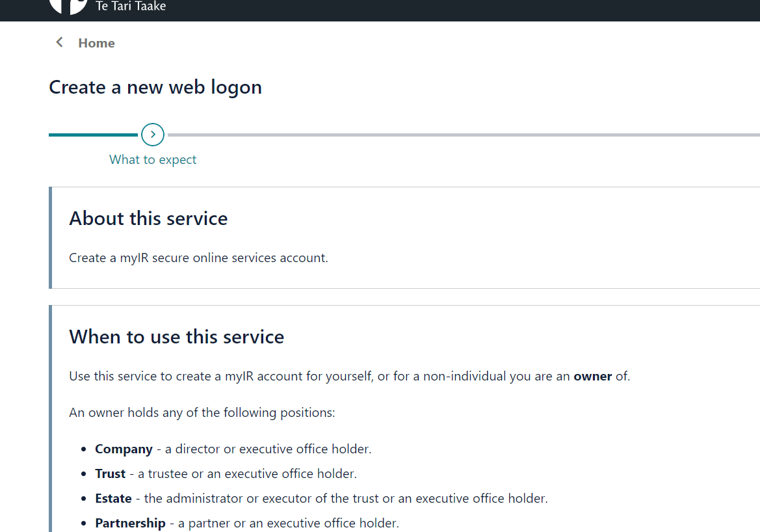
Task: Click the circular step indicator icon
Action: coord(152,134)
